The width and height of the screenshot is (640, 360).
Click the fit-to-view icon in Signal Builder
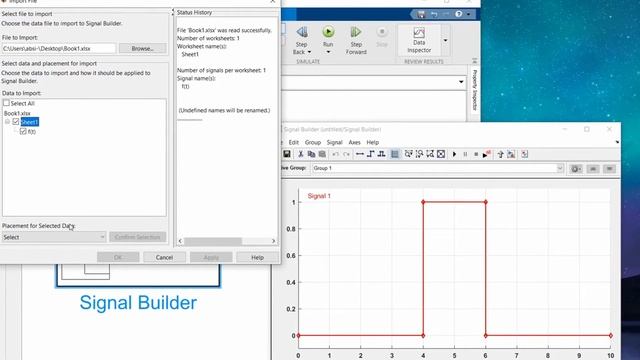441,154
